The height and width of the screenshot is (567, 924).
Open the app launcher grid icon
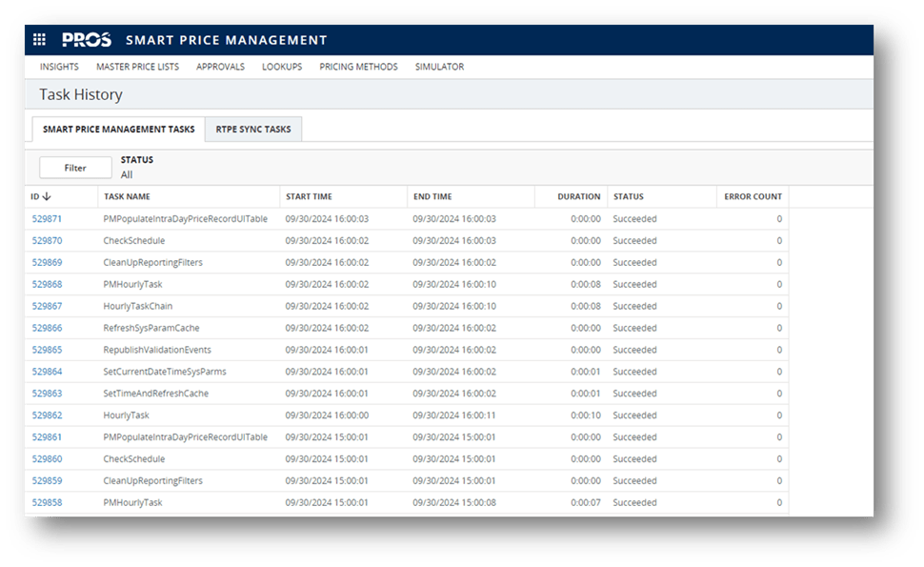pyautogui.click(x=39, y=39)
